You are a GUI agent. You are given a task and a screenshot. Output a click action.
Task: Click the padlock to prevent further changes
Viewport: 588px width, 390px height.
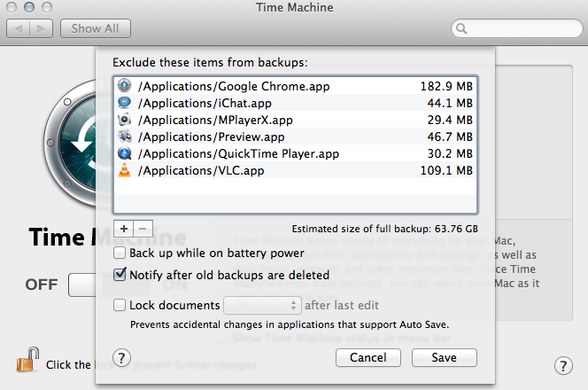click(27, 360)
